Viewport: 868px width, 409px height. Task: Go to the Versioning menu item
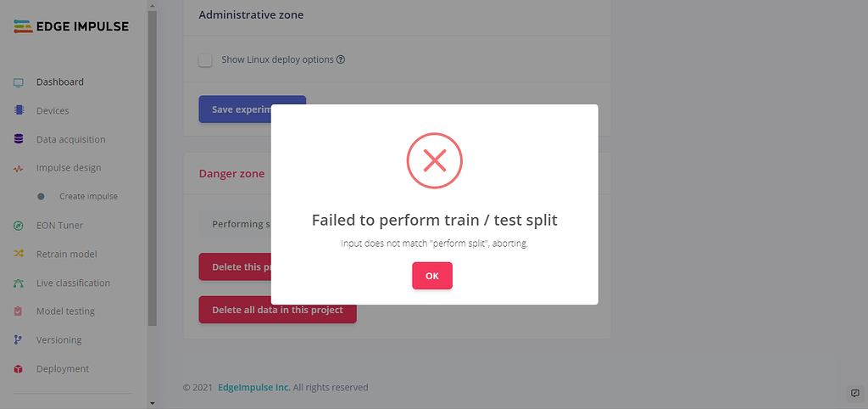coord(58,340)
